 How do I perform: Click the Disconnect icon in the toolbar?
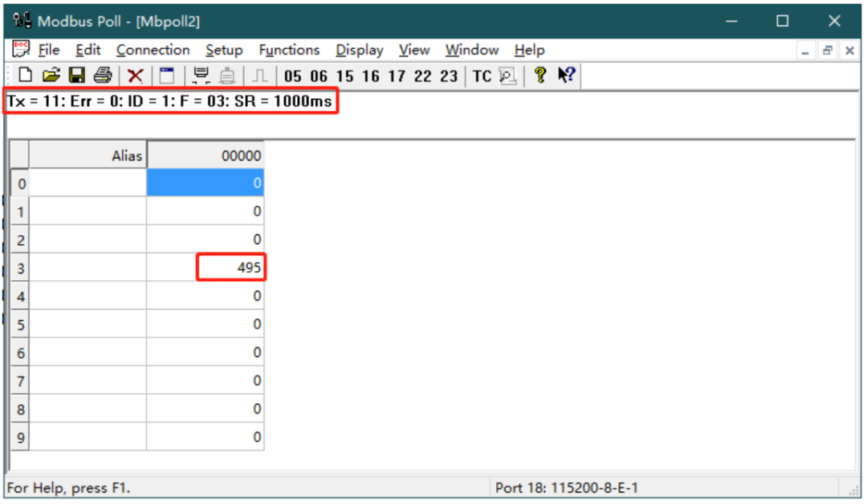pos(227,75)
